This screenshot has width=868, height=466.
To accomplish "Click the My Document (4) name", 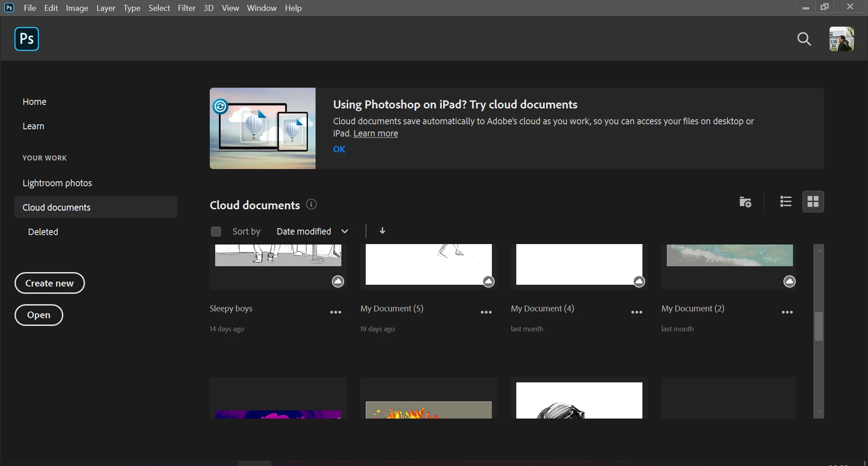I will [x=542, y=309].
